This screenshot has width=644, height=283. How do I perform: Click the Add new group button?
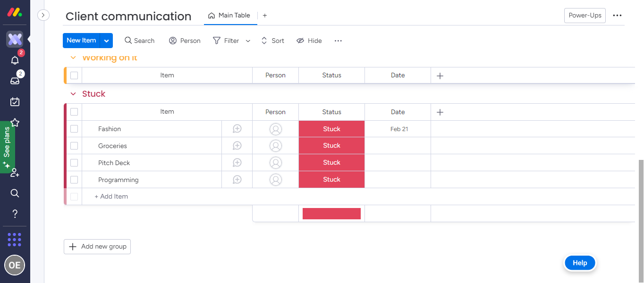pyautogui.click(x=97, y=246)
